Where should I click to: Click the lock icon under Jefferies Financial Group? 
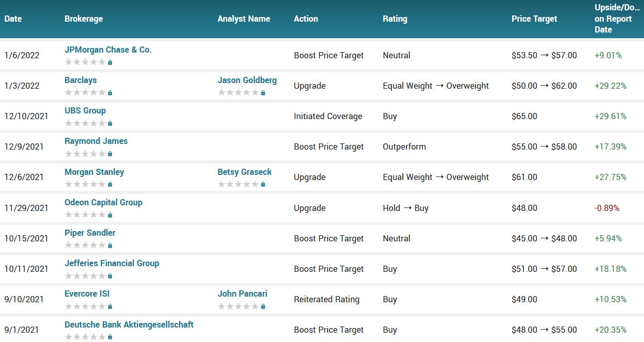pos(110,276)
